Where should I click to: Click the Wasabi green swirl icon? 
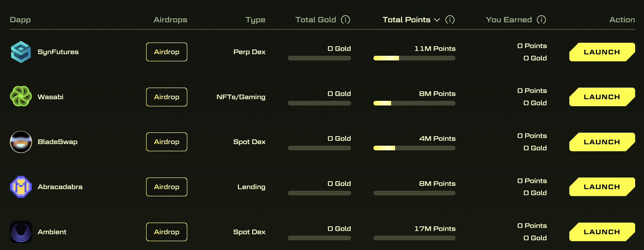[x=21, y=96]
